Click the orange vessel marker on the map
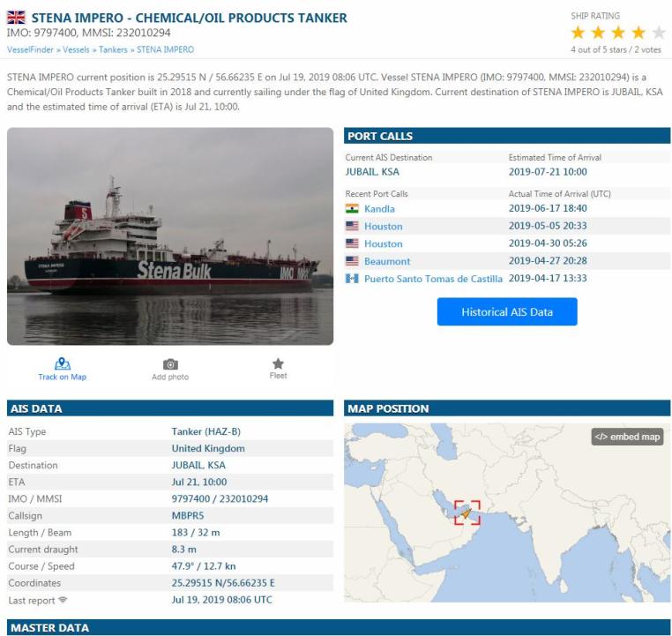672x636 pixels. pyautogui.click(x=467, y=513)
